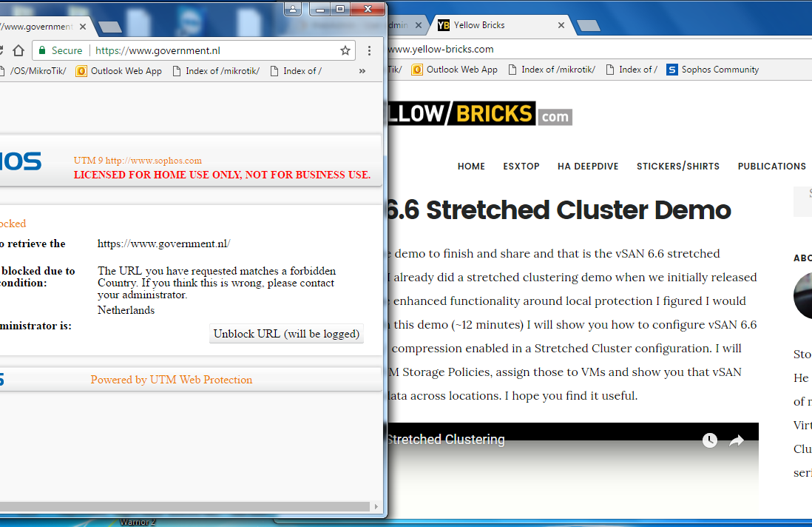This screenshot has height=527, width=812.
Task: Click the horizontal scrollbar right arrow in the government.nl window
Action: (x=376, y=506)
